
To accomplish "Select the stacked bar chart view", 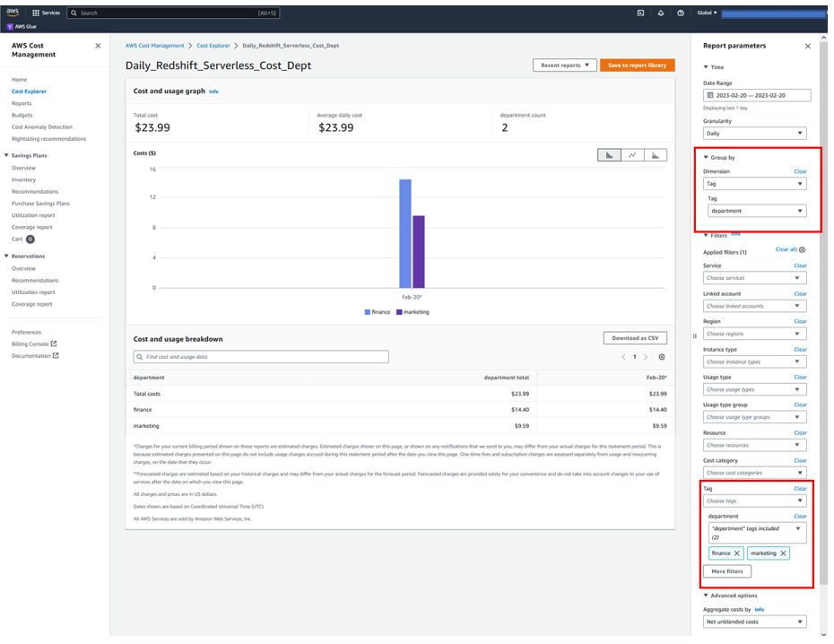I will coord(655,154).
